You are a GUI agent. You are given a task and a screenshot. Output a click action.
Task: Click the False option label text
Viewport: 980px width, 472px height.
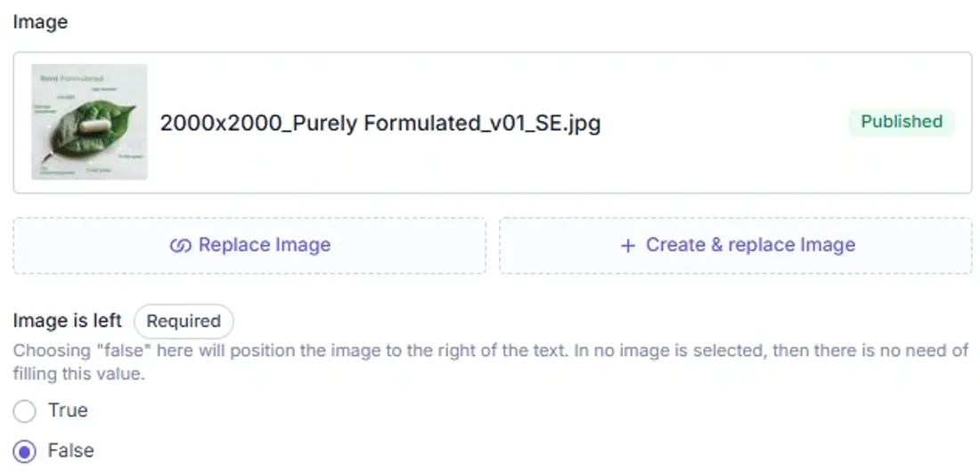click(71, 451)
